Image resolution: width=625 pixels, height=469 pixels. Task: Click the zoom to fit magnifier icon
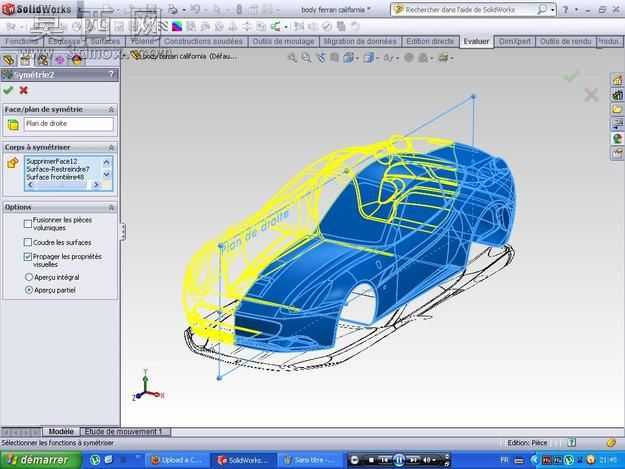click(x=292, y=58)
